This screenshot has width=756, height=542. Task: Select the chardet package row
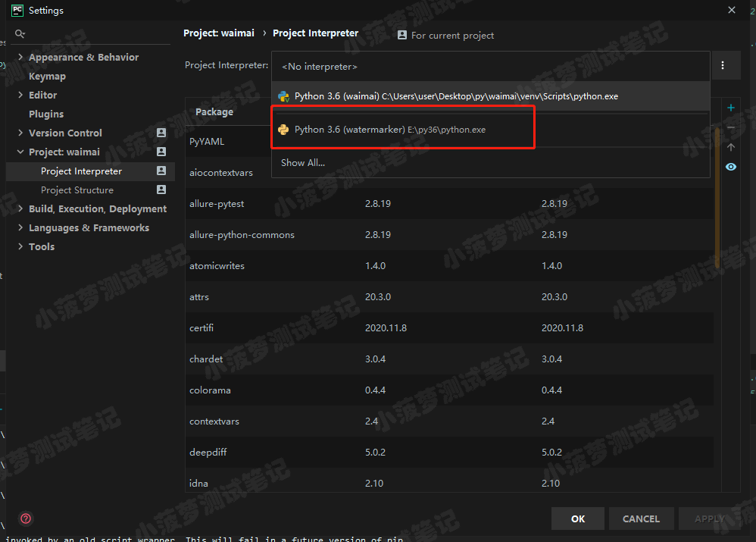(x=449, y=359)
